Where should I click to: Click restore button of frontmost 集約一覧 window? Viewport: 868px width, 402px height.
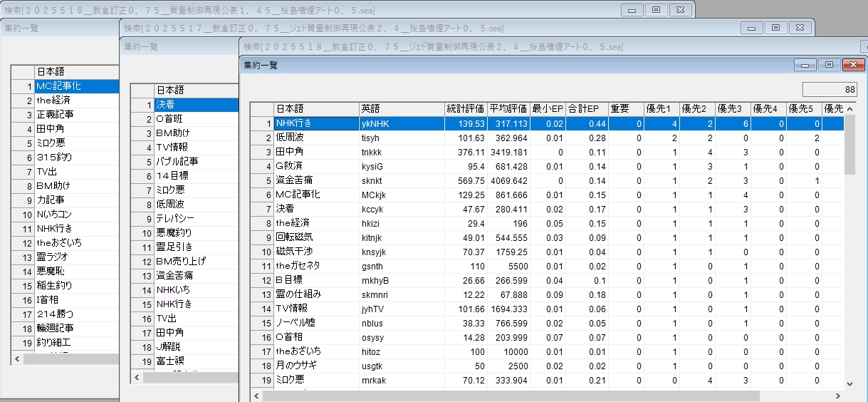pyautogui.click(x=829, y=65)
